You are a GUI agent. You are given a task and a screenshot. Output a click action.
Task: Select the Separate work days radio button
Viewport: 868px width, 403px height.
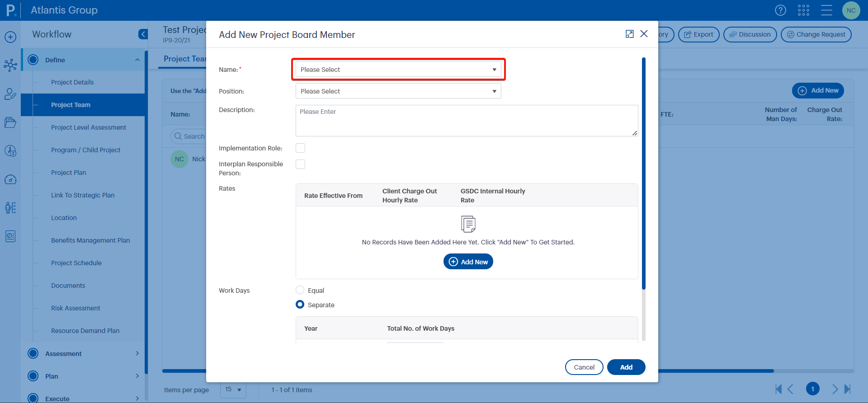point(300,305)
